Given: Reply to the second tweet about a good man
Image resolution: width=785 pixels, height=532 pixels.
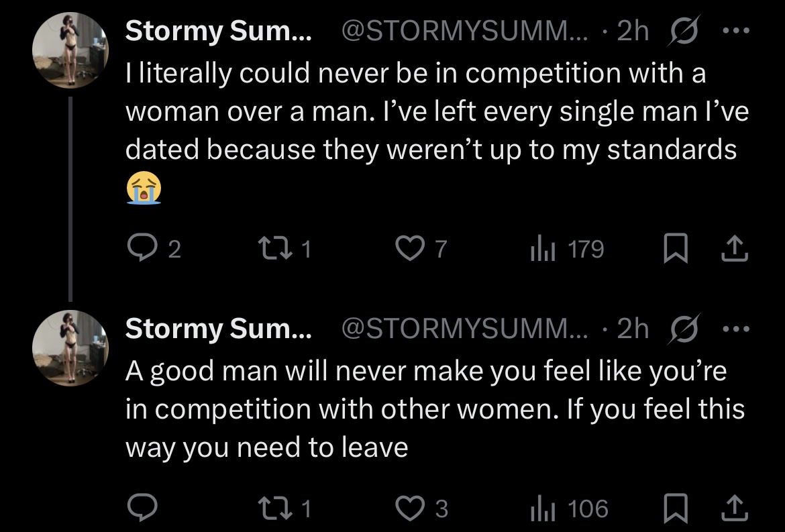Looking at the screenshot, I should coord(142,507).
